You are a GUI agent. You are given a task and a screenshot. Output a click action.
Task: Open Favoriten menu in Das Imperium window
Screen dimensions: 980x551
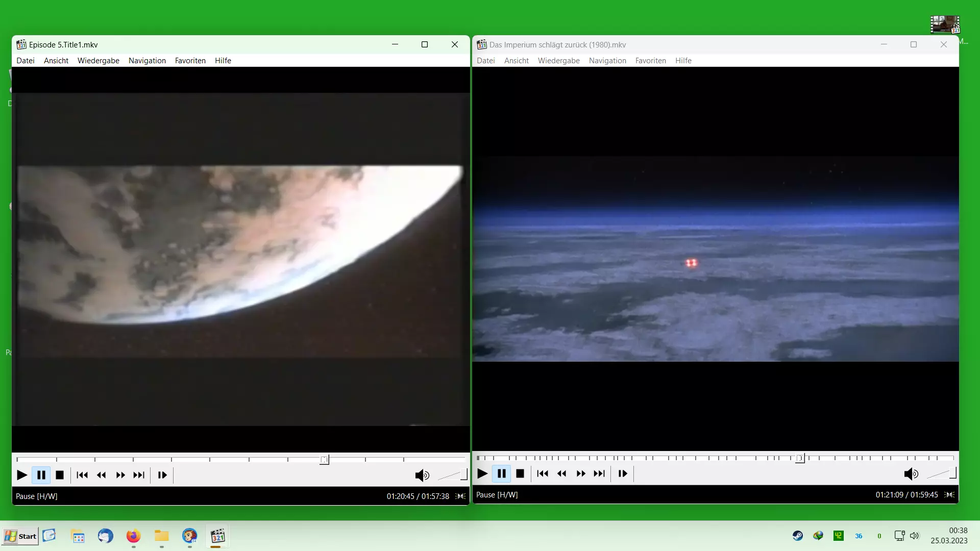651,60
